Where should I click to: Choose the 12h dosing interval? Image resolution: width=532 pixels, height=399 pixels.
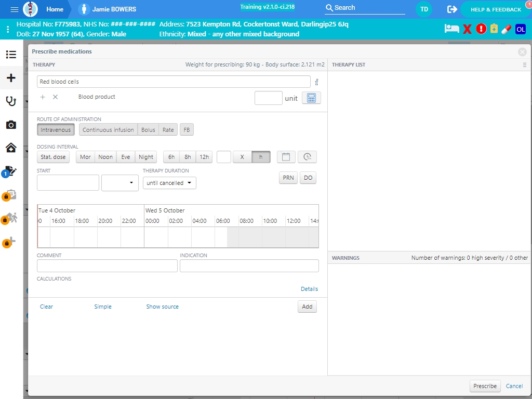[204, 157]
